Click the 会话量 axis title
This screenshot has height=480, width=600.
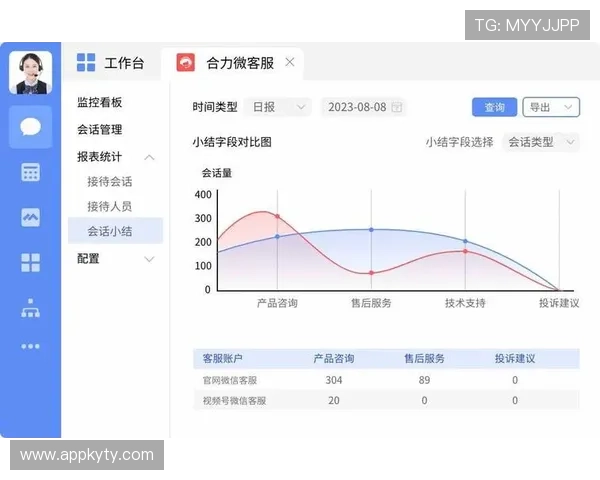[217, 173]
